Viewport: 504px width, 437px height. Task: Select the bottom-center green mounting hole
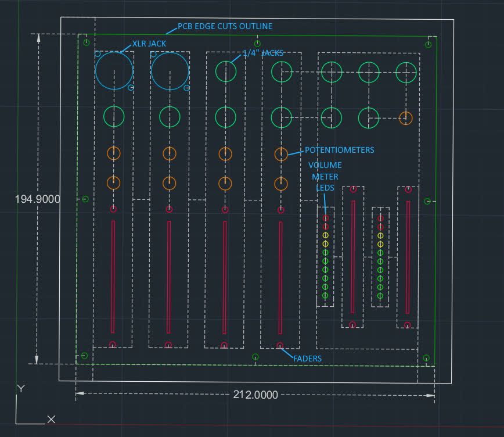click(255, 356)
